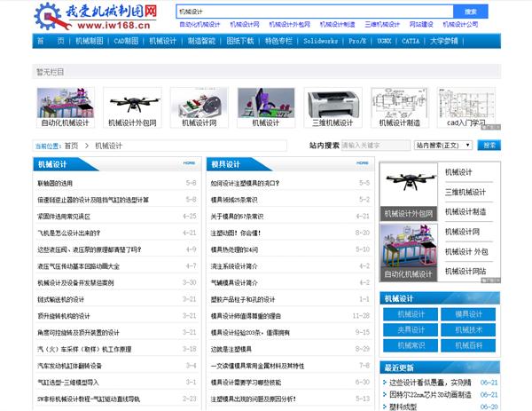This screenshot has height=411, width=532.
Task: Open the article 模具设计需要学习哪些技能
Action: pos(246,383)
